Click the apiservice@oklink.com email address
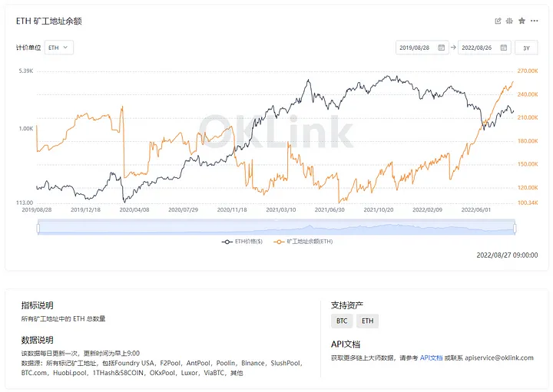This screenshot has width=553, height=392. [x=499, y=357]
